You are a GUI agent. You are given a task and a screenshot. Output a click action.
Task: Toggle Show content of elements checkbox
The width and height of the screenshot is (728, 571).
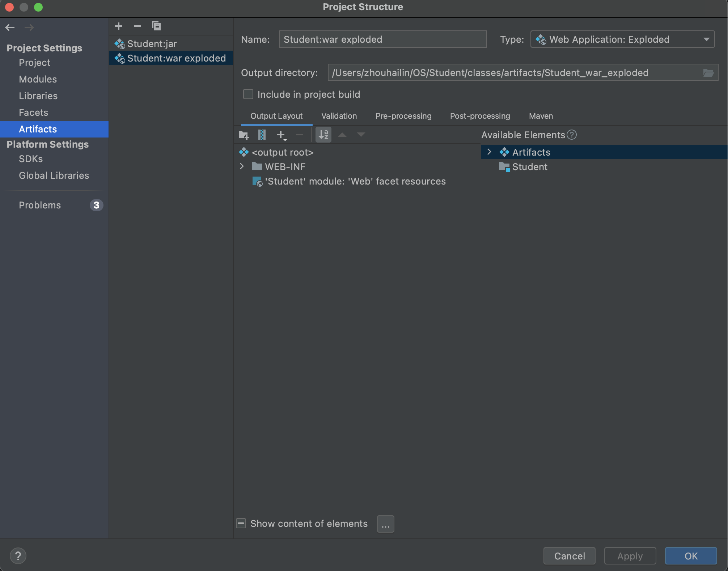[241, 524]
